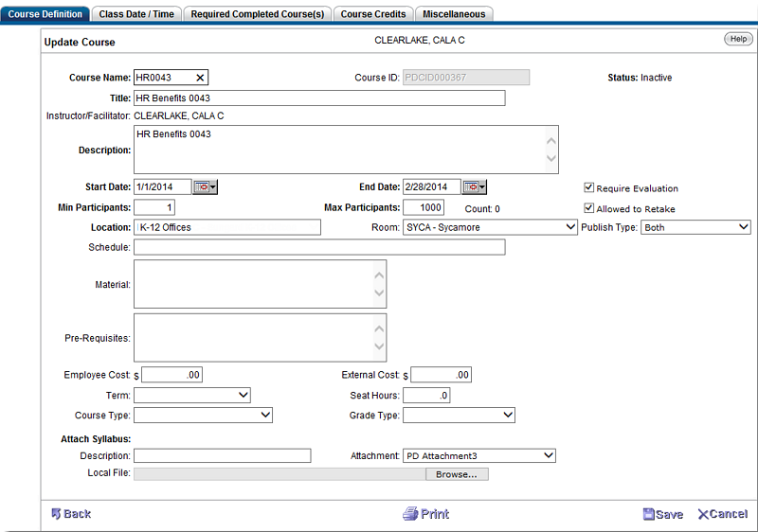Screen dimensions: 758x532
Task: Open the Course Type dropdown
Action: pyautogui.click(x=203, y=415)
